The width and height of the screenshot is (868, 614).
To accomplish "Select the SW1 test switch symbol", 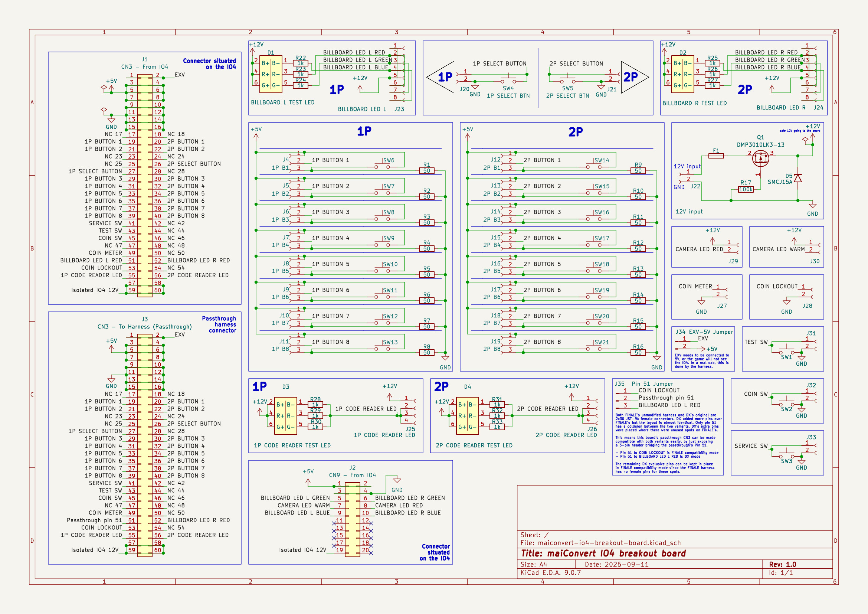I will (x=787, y=350).
